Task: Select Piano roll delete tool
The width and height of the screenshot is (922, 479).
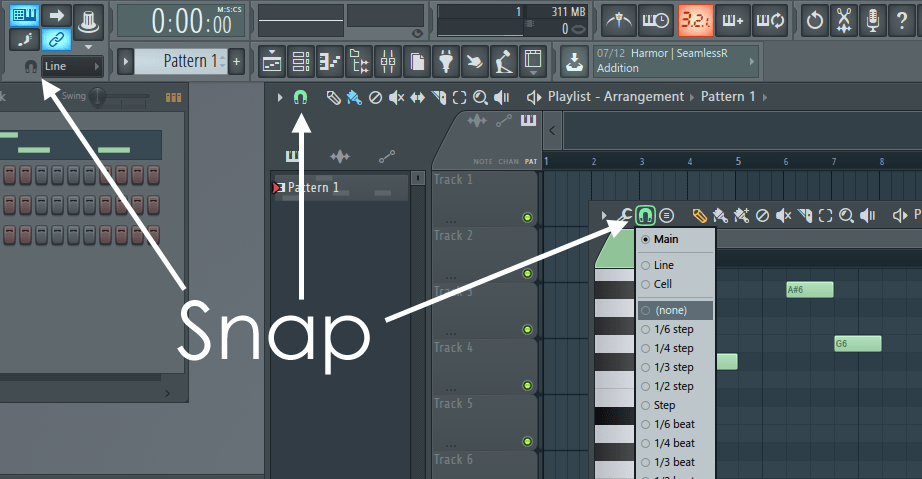Action: 762,216
